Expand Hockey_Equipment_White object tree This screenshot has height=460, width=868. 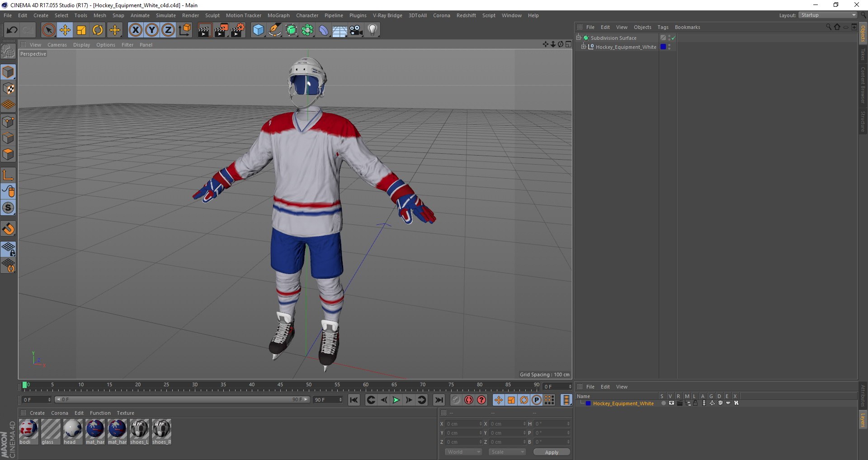point(583,47)
